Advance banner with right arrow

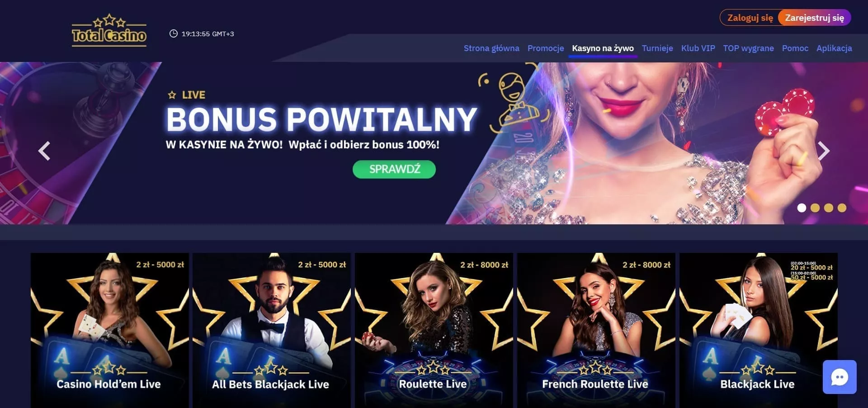pos(824,151)
